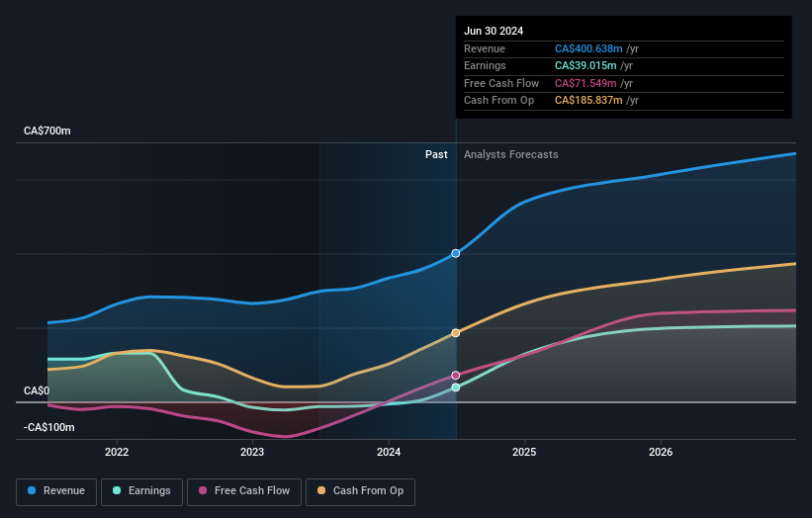Click the CA$71.549m free cash flow value
Image resolution: width=812 pixels, height=518 pixels.
tap(586, 83)
